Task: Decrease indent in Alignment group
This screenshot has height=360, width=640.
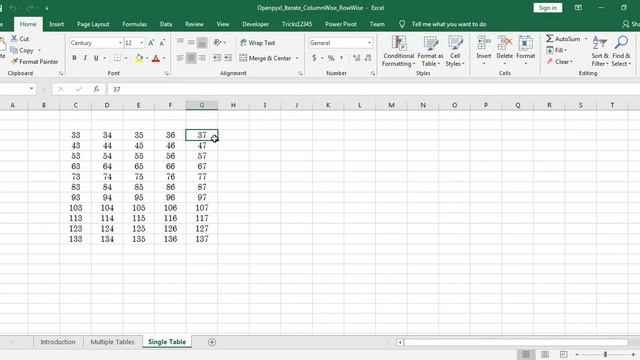Action: pyautogui.click(x=217, y=58)
